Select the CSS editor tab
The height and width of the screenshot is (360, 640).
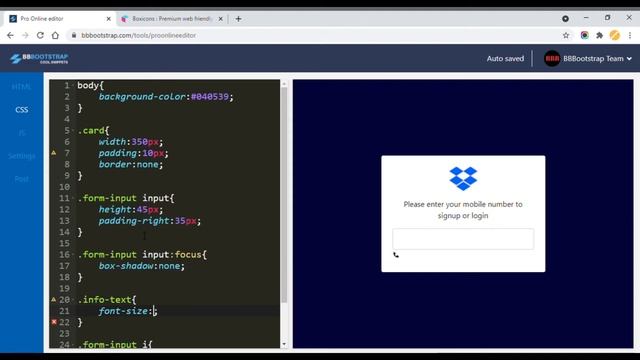(x=22, y=110)
